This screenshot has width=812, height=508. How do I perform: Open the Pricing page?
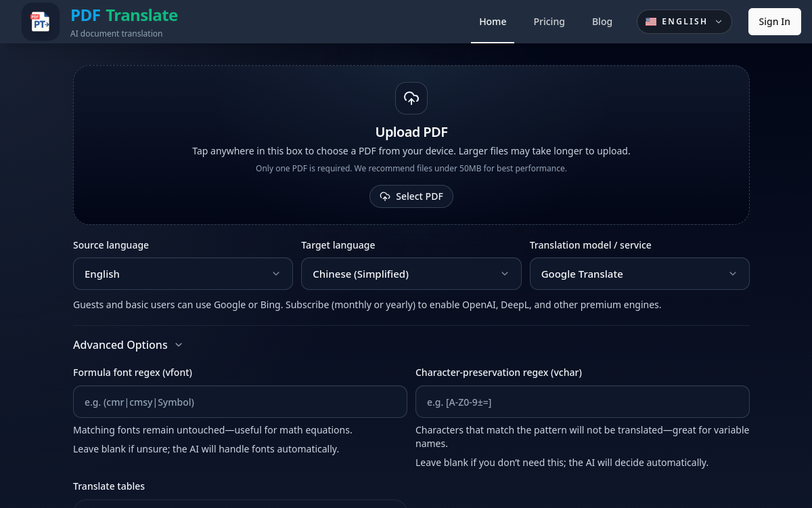549,22
